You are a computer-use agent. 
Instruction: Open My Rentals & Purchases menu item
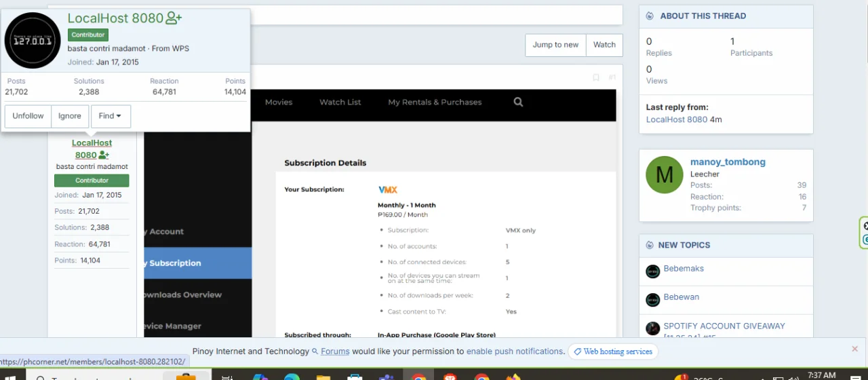tap(435, 102)
